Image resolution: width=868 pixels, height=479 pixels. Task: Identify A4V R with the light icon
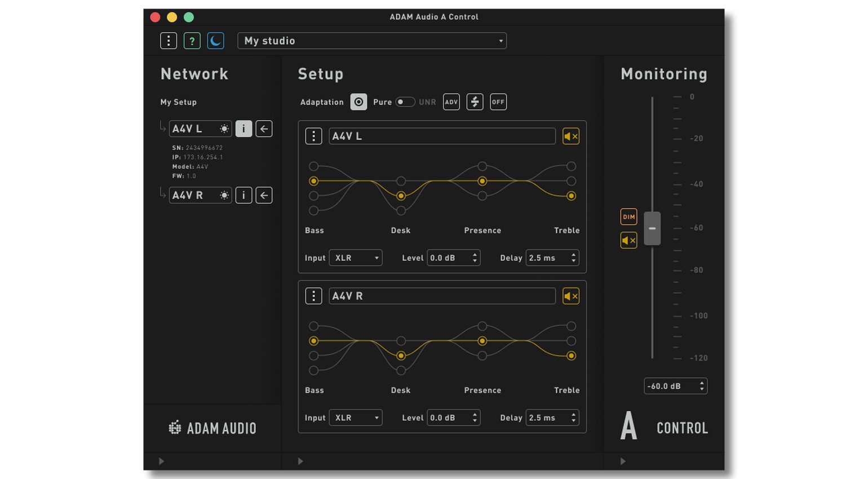(224, 196)
